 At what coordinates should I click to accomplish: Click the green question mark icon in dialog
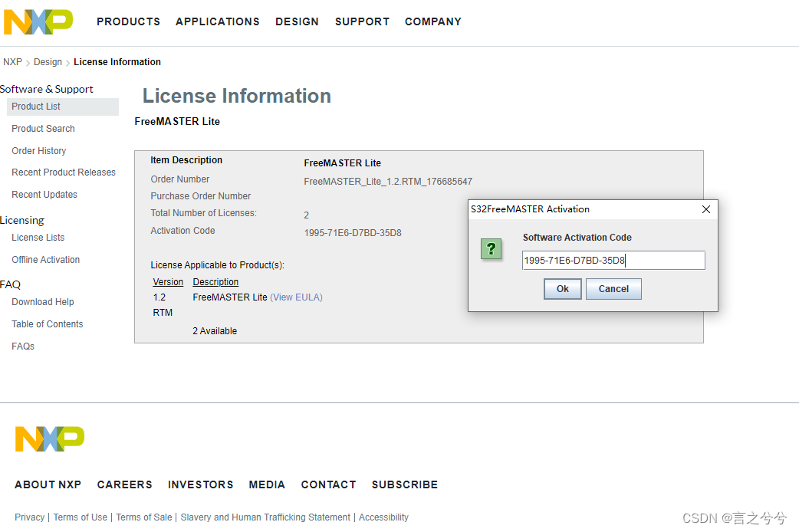(x=492, y=248)
